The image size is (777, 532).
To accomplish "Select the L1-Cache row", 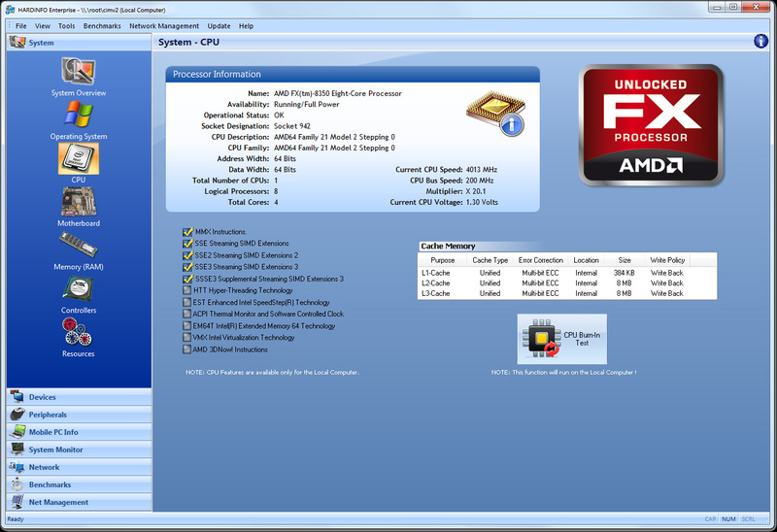I will [567, 273].
